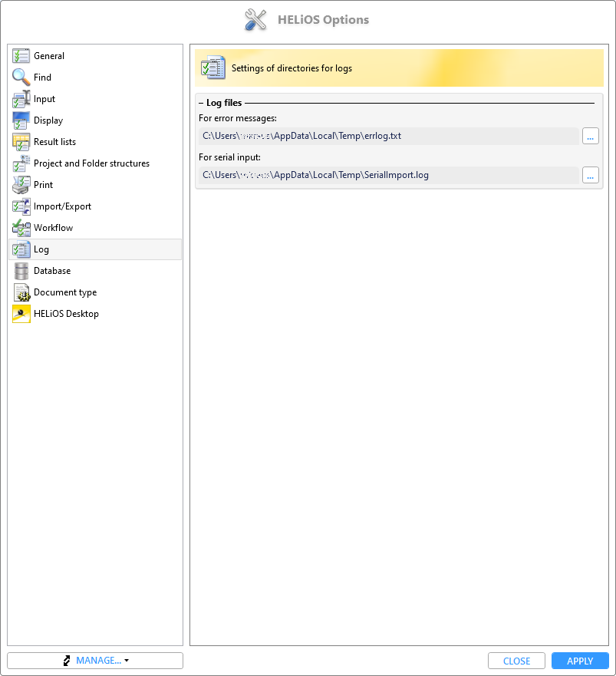Image resolution: width=616 pixels, height=676 pixels.
Task: Click the error messages path field
Action: [389, 137]
